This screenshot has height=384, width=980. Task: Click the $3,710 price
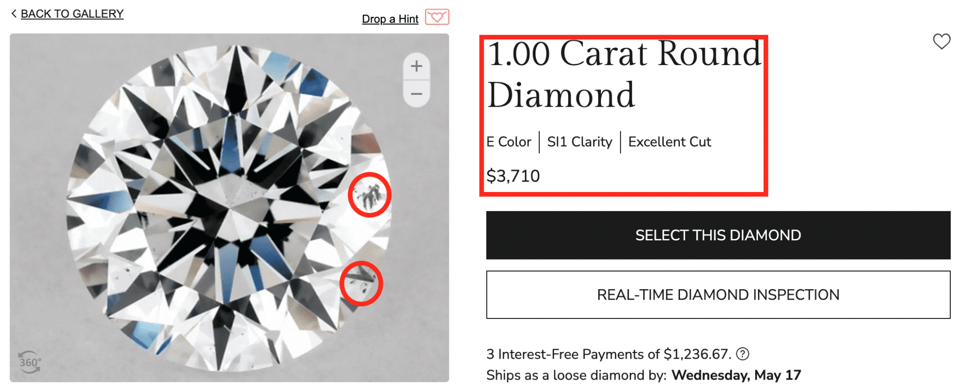pyautogui.click(x=513, y=176)
